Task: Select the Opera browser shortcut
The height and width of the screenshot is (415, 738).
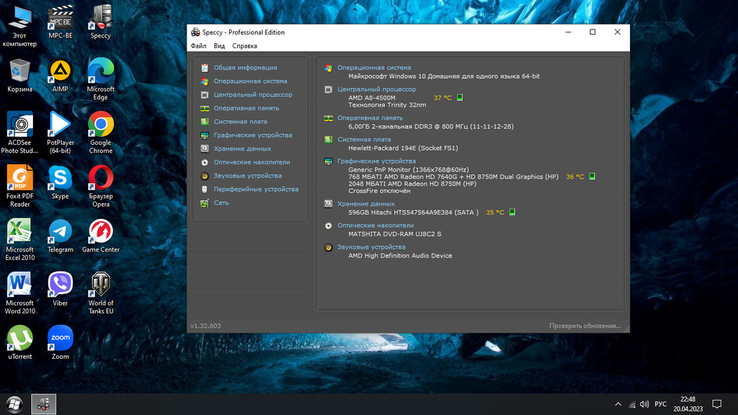Action: [x=101, y=187]
